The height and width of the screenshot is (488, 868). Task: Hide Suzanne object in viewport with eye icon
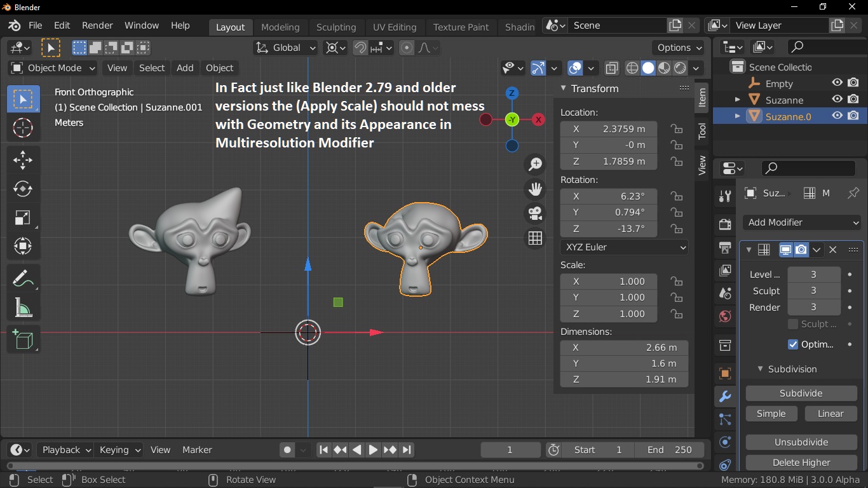point(837,100)
